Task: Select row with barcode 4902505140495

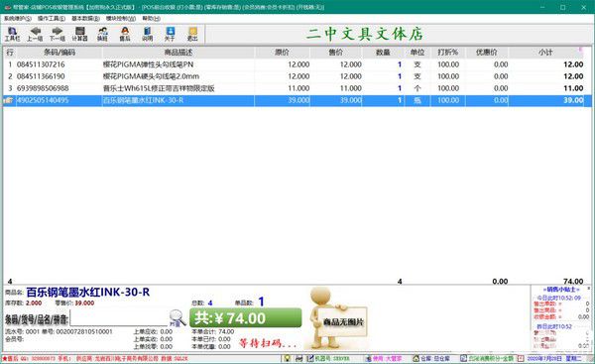Action: coord(297,100)
